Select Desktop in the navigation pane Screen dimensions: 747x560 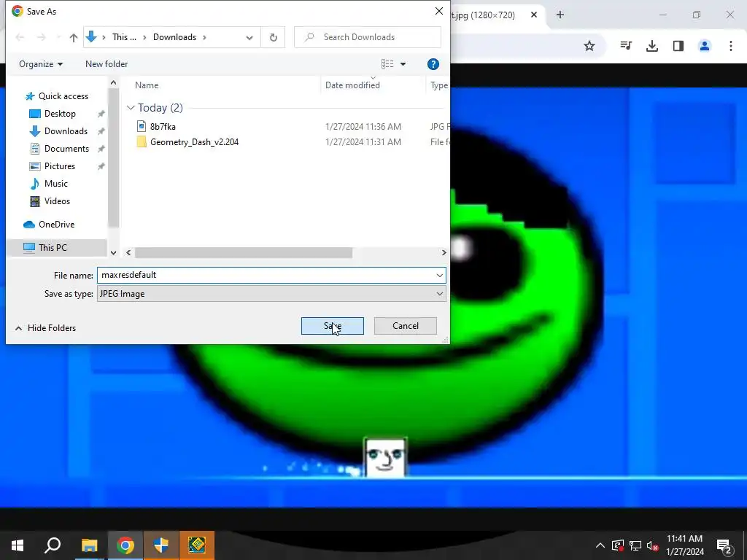click(60, 114)
